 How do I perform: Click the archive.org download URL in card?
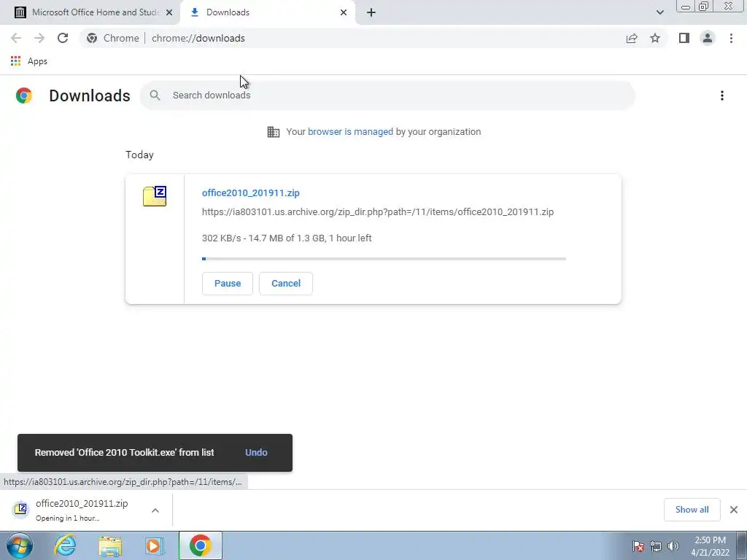378,212
